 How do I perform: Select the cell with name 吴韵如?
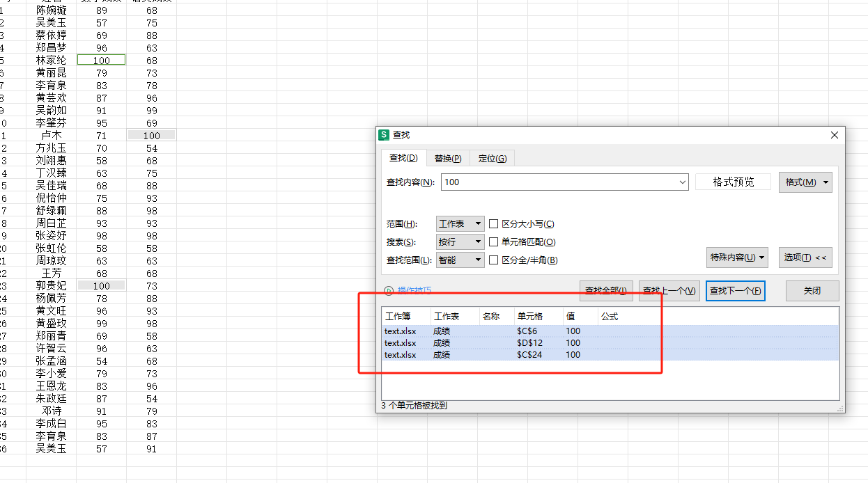point(52,111)
